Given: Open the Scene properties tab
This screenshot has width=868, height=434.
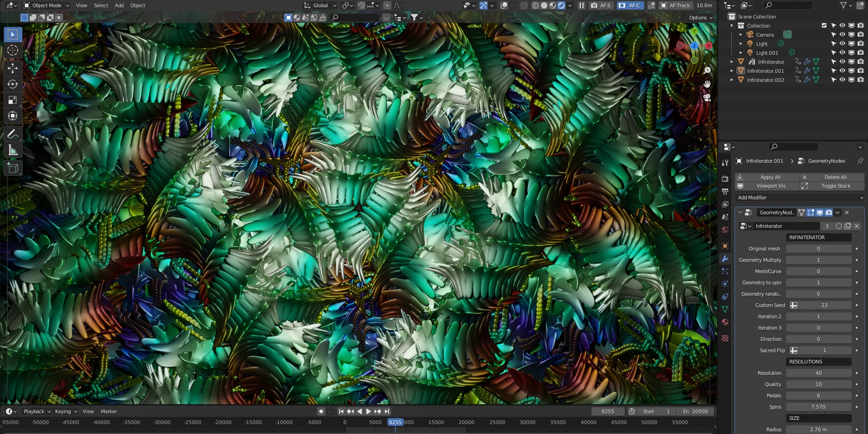Looking at the screenshot, I should [x=725, y=217].
